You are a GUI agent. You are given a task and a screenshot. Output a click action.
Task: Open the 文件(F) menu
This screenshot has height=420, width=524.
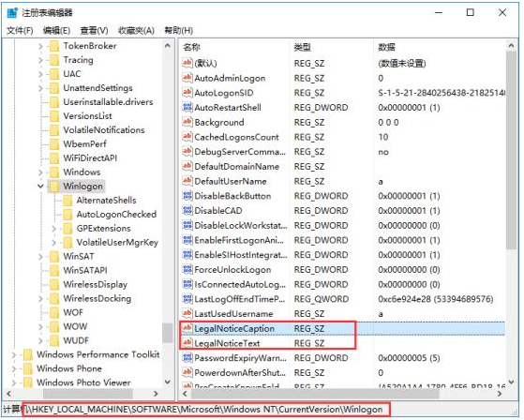tap(20, 31)
